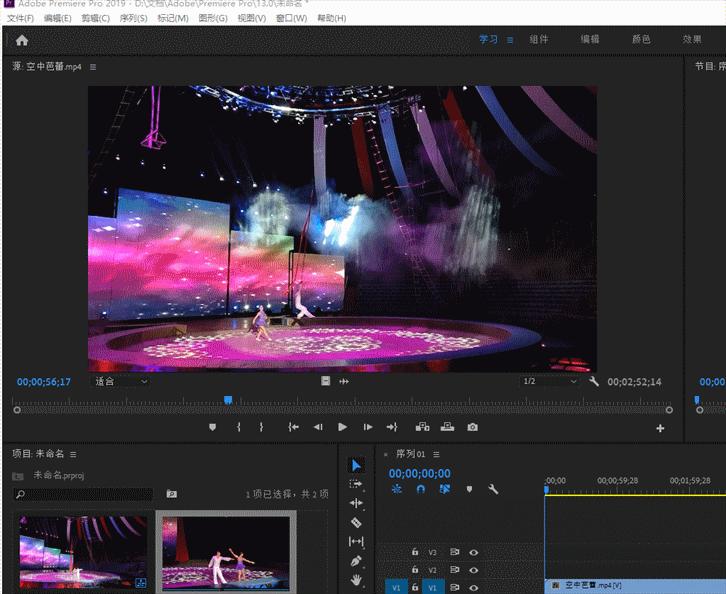Click timeline playhead at 00;00
The image size is (726, 594).
(x=546, y=489)
